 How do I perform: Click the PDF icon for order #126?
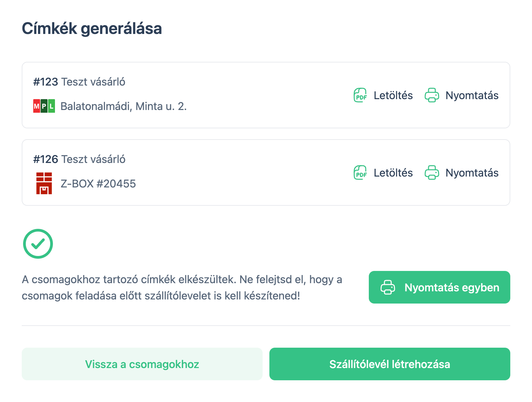coord(360,172)
